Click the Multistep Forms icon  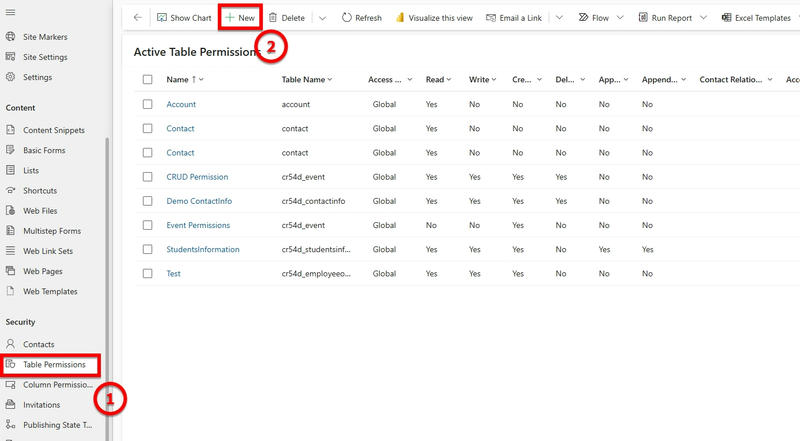pyautogui.click(x=10, y=231)
